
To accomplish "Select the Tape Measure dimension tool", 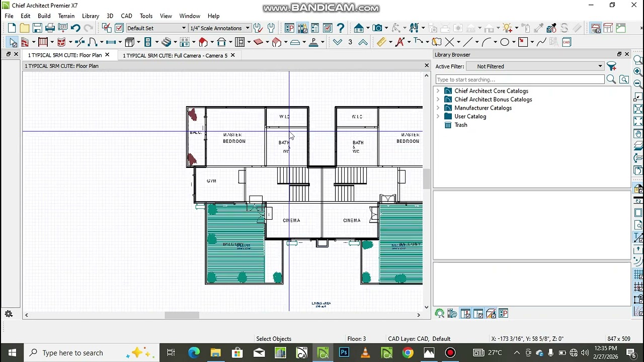I will point(381,42).
